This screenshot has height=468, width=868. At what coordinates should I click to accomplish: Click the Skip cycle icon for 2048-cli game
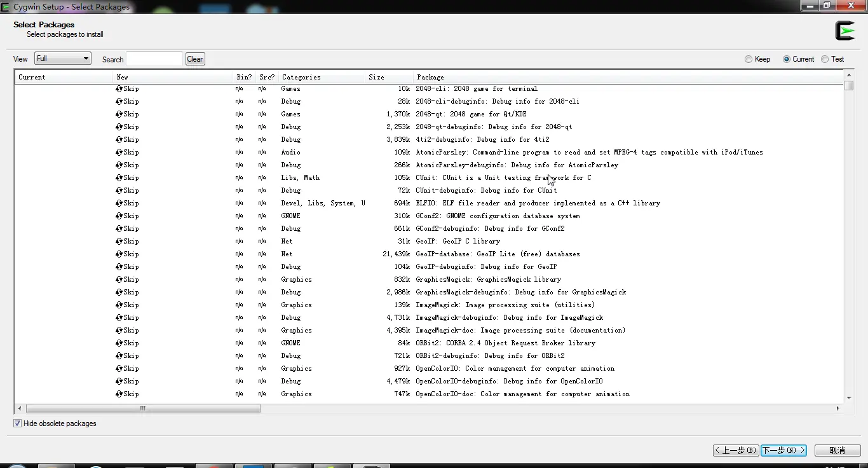pos(119,89)
